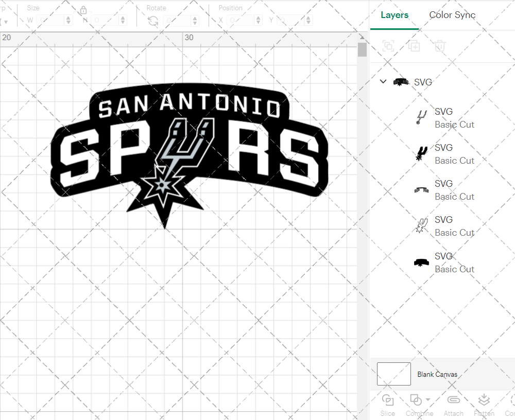Click the Attach tool icon
The image size is (515, 420).
[x=454, y=399]
